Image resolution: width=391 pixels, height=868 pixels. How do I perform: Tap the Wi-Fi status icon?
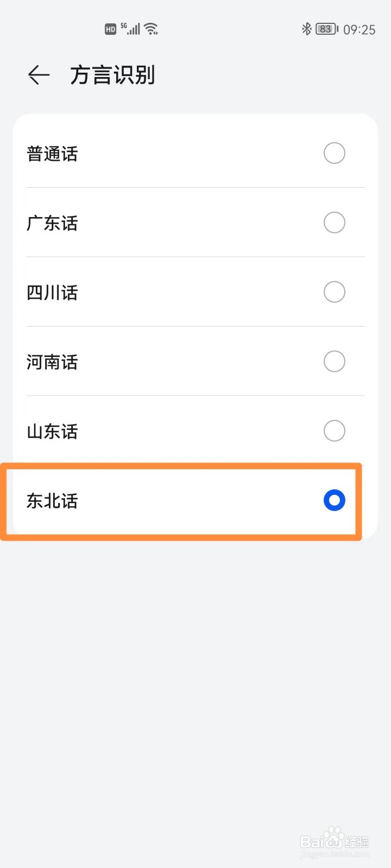152,29
